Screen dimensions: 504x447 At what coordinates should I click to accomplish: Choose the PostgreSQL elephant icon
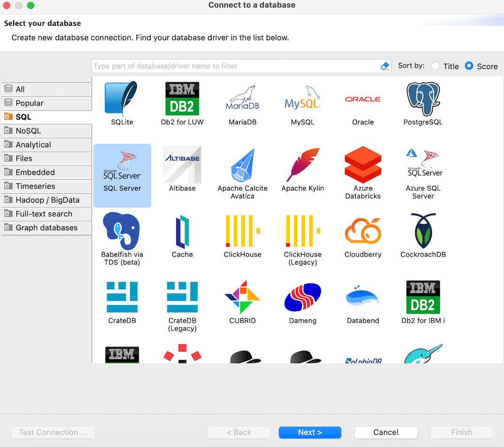coord(423,99)
